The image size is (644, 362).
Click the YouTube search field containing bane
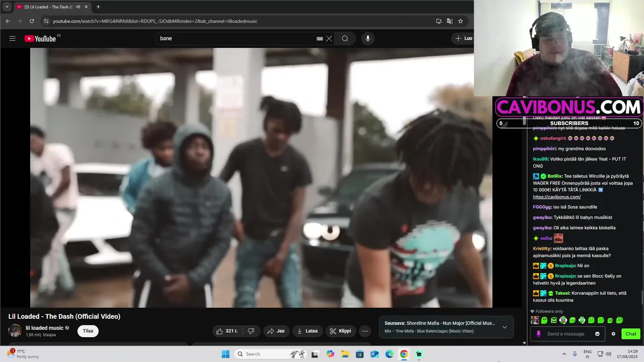pos(236,39)
